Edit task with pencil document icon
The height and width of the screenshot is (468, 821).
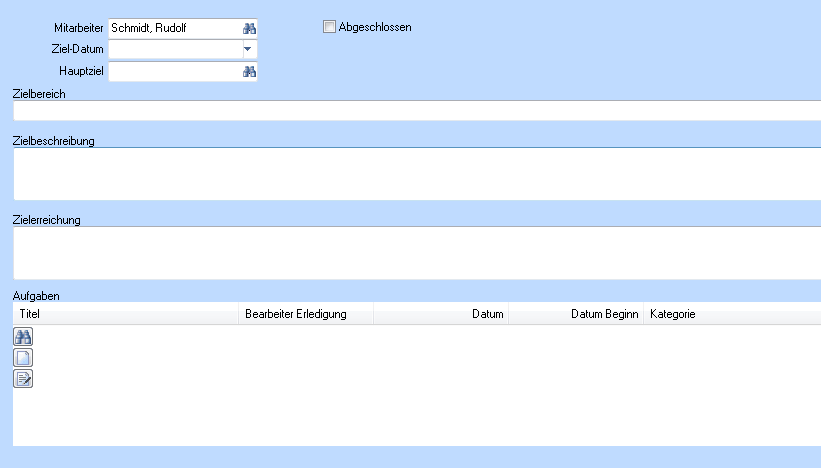tap(23, 378)
